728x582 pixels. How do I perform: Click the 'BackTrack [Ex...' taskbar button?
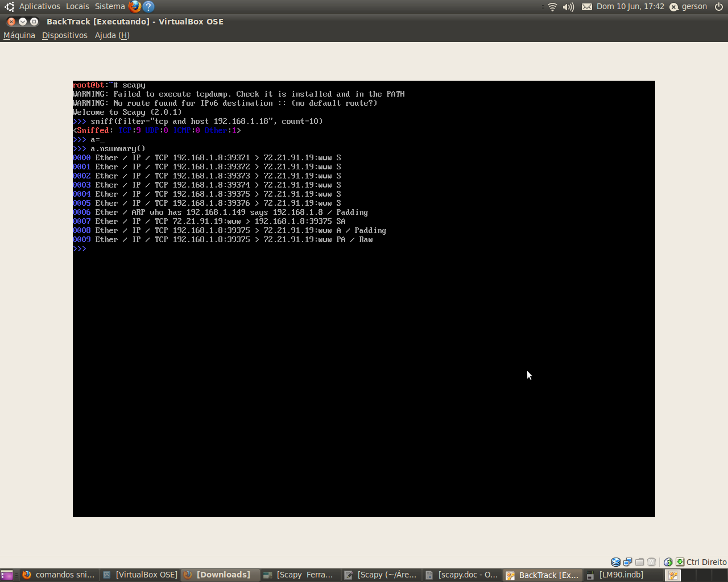(x=543, y=575)
